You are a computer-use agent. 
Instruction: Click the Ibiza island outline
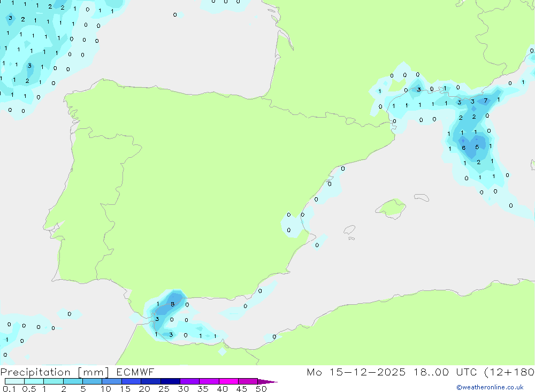point(350,230)
